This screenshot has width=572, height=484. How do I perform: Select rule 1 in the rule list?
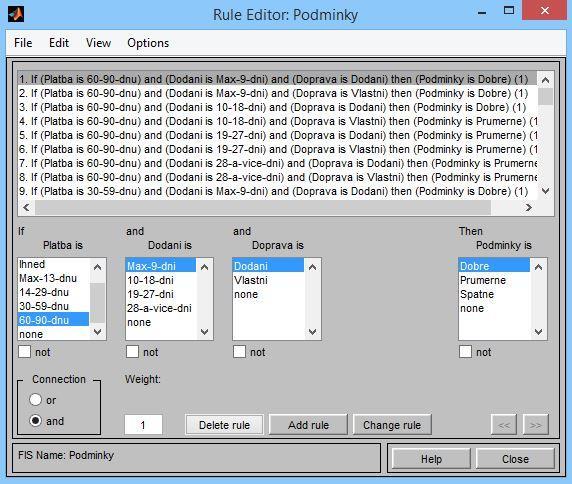tap(278, 79)
